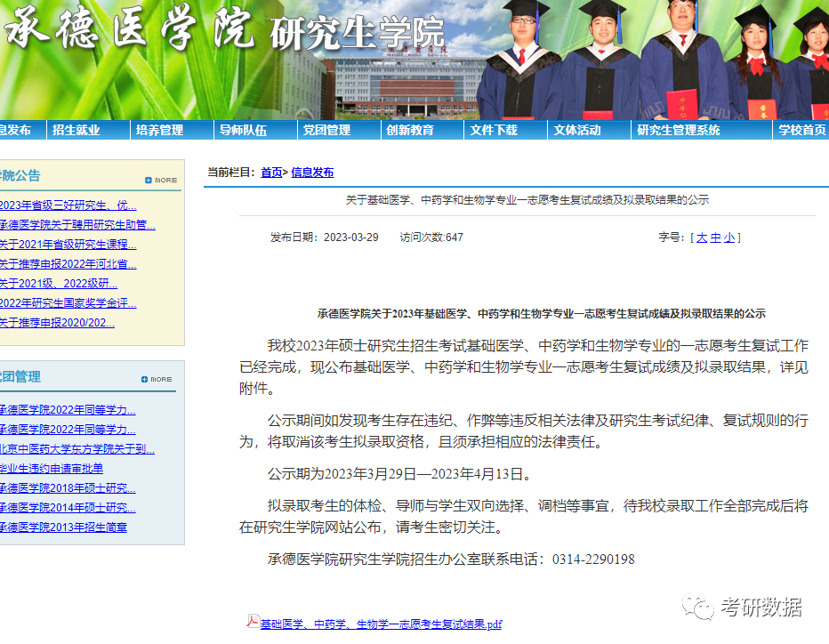
Task: Open notice 关于推荐申报2022年河北省...
Action: (68, 264)
